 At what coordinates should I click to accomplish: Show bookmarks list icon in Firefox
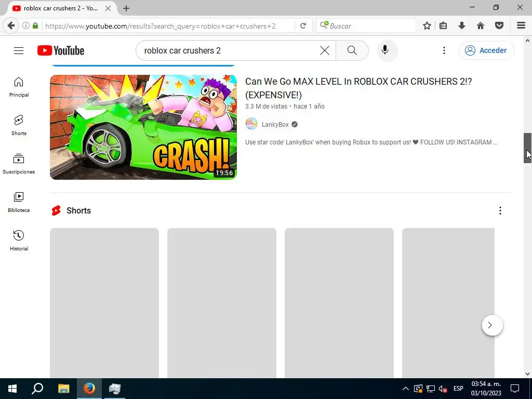coord(443,26)
